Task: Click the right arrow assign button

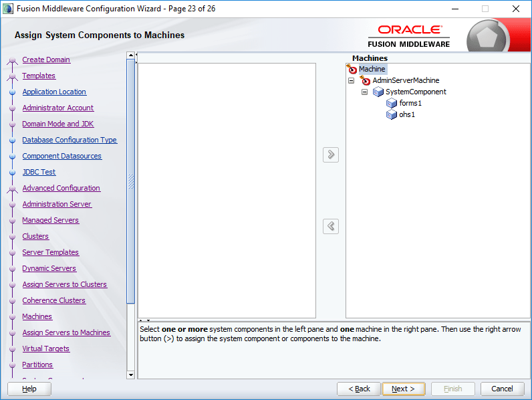Action: (x=331, y=155)
